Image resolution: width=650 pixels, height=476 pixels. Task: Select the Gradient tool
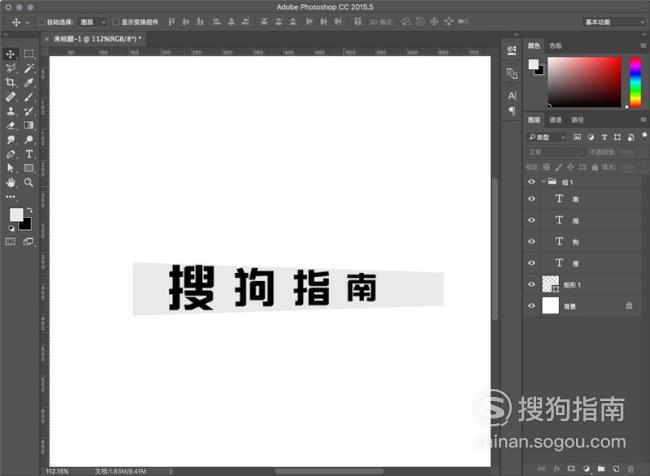click(x=29, y=125)
